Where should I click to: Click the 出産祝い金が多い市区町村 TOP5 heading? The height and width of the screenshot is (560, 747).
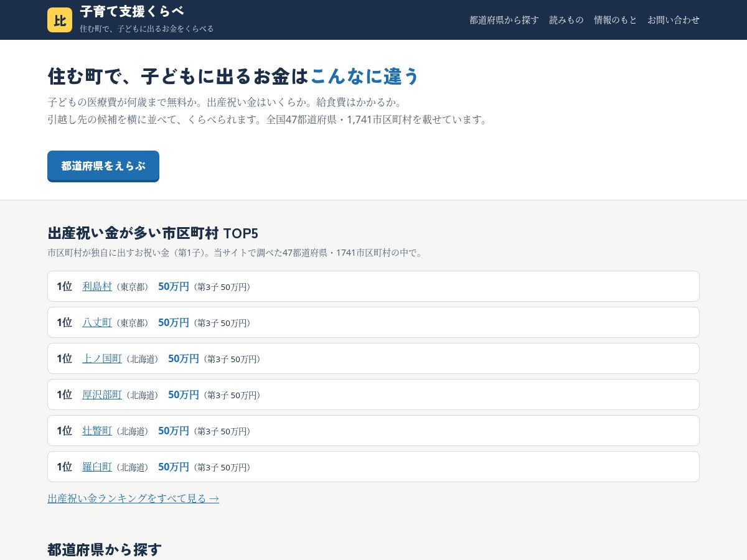[x=153, y=233]
